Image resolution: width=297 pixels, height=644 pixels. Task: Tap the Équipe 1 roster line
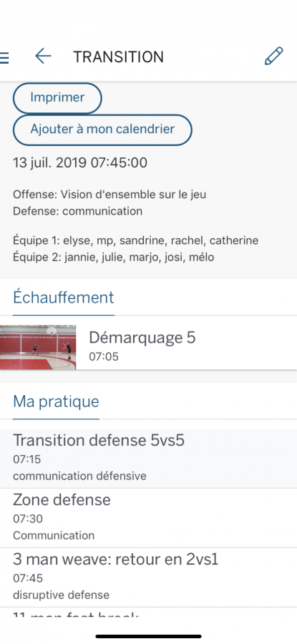(136, 240)
